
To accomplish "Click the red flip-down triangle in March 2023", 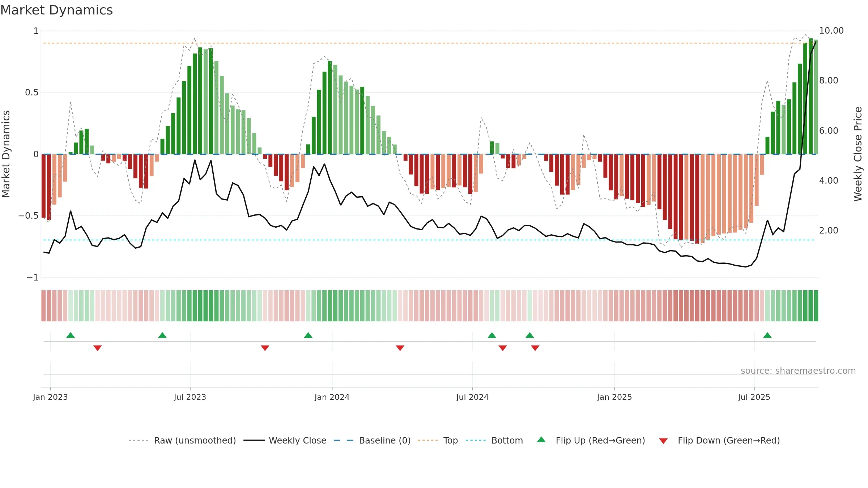I will (98, 348).
